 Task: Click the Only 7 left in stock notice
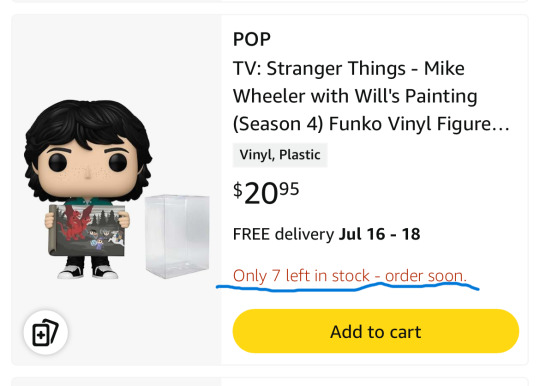coord(350,276)
